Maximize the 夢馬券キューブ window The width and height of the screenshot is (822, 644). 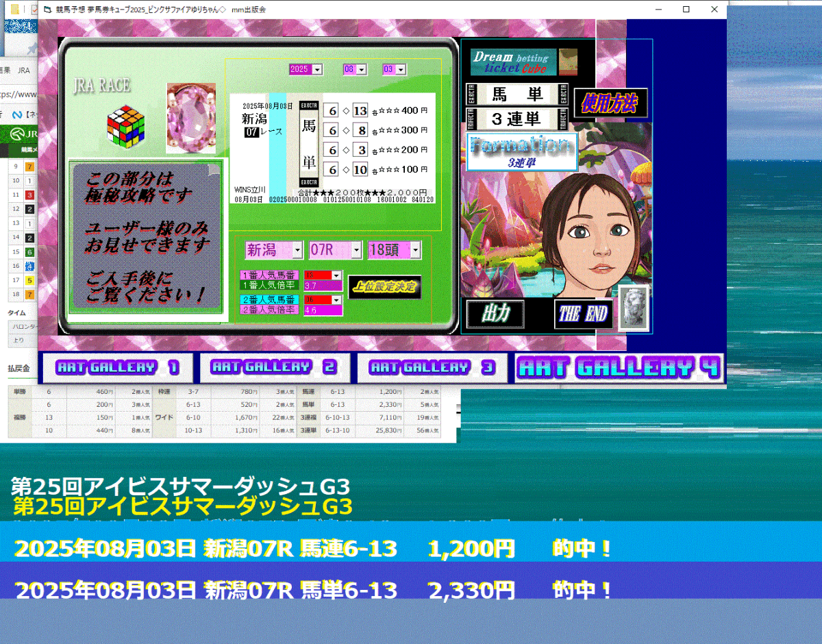pos(686,10)
